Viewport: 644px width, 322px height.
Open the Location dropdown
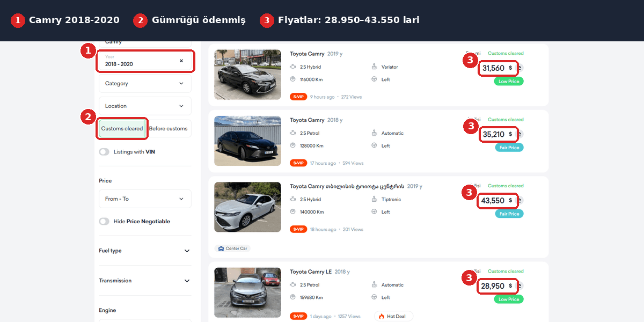pyautogui.click(x=145, y=106)
